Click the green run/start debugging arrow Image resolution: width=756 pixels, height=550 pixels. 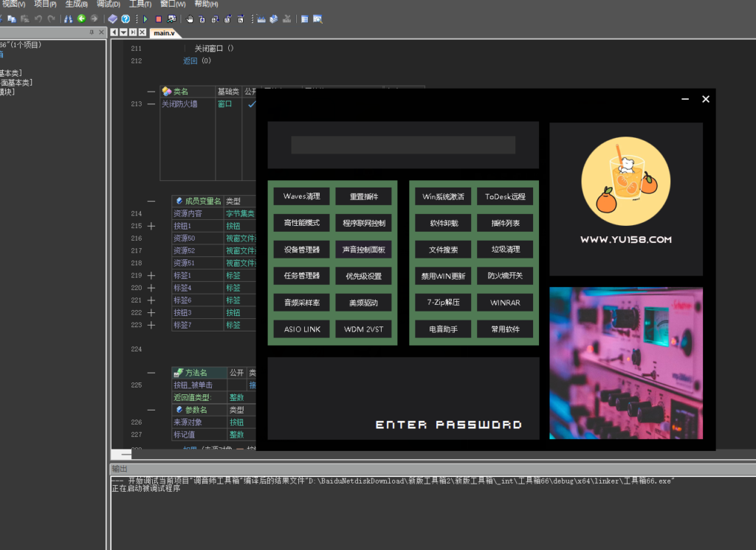(x=145, y=18)
